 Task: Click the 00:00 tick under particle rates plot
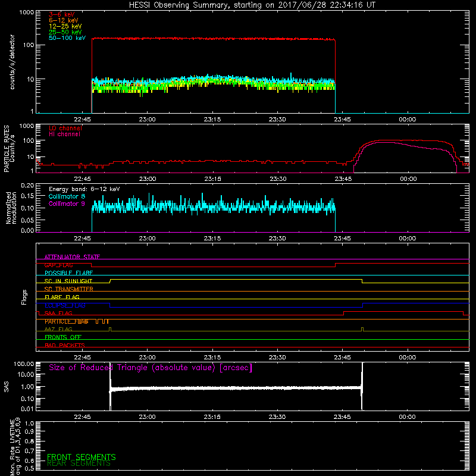[408, 179]
